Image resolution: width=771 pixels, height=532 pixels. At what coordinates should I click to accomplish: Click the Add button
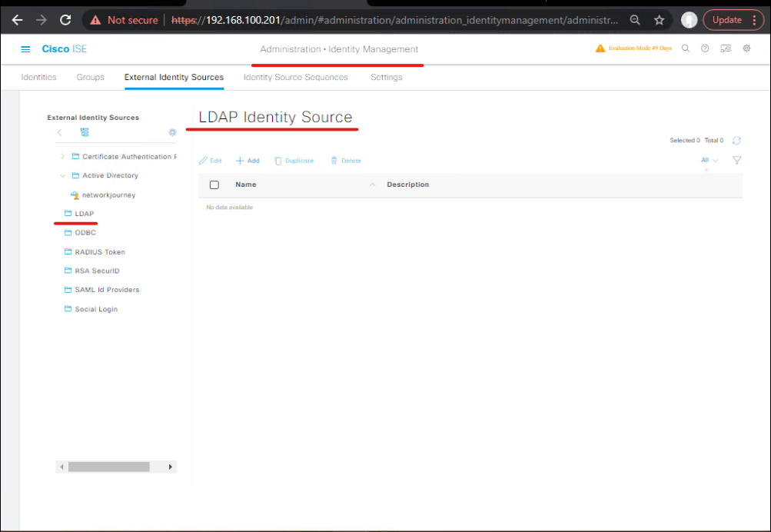point(248,161)
